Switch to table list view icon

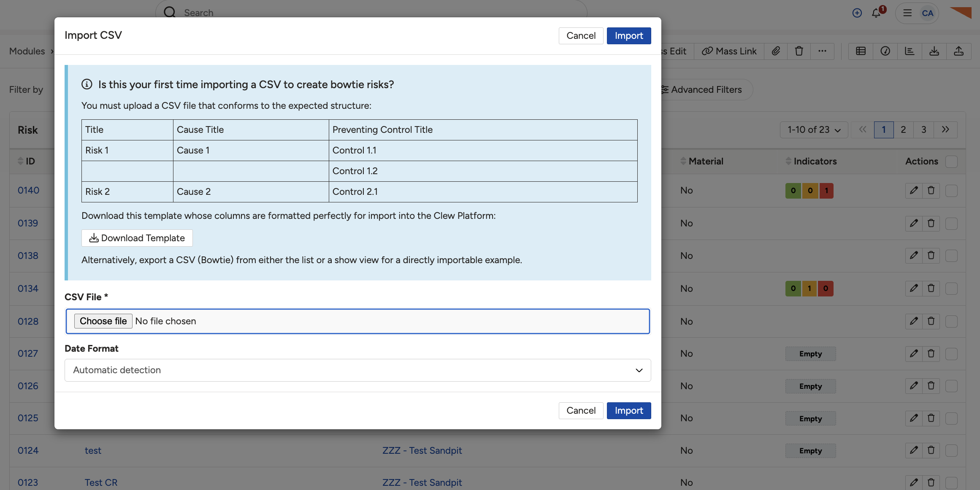861,51
